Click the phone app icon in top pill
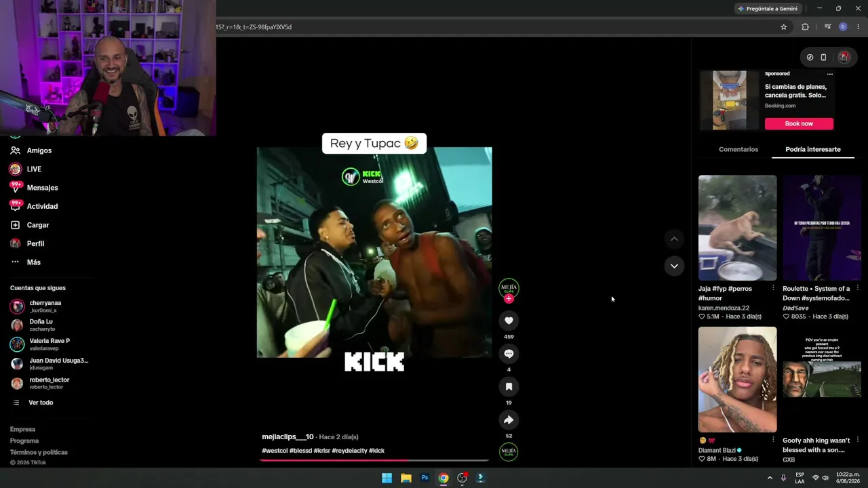868x488 pixels. 823,58
